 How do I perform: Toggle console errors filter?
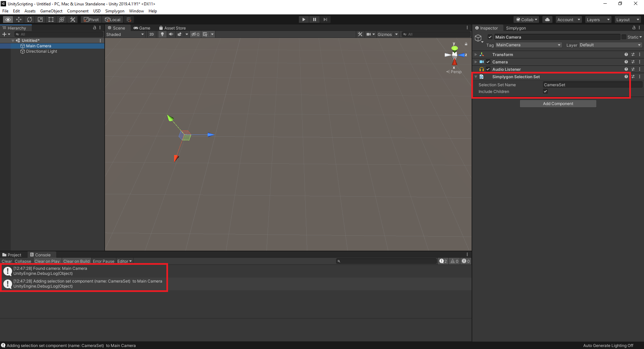(x=466, y=261)
